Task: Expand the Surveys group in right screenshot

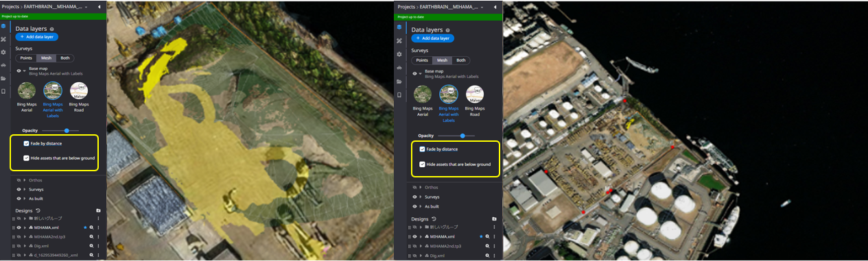Action: [421, 197]
